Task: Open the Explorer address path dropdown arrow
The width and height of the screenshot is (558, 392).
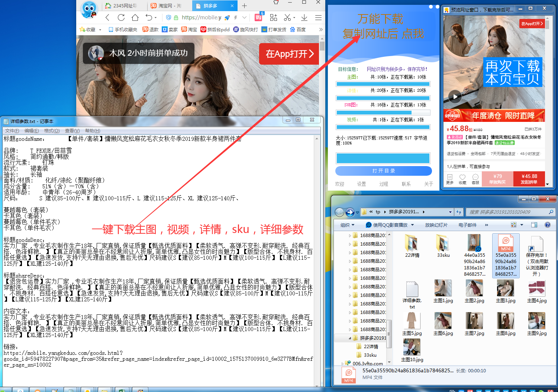Action: tap(451, 212)
